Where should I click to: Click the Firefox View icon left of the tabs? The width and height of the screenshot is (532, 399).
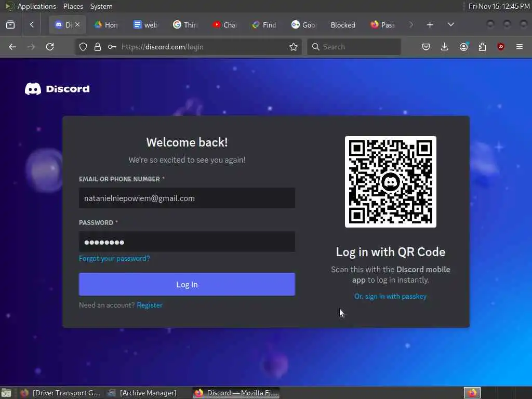pyautogui.click(x=10, y=25)
